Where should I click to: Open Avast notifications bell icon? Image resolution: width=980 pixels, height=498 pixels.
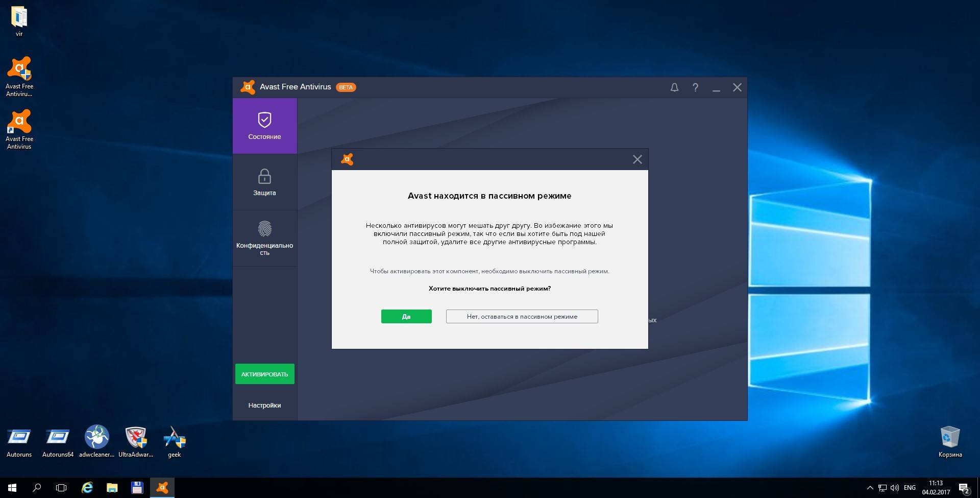[674, 87]
